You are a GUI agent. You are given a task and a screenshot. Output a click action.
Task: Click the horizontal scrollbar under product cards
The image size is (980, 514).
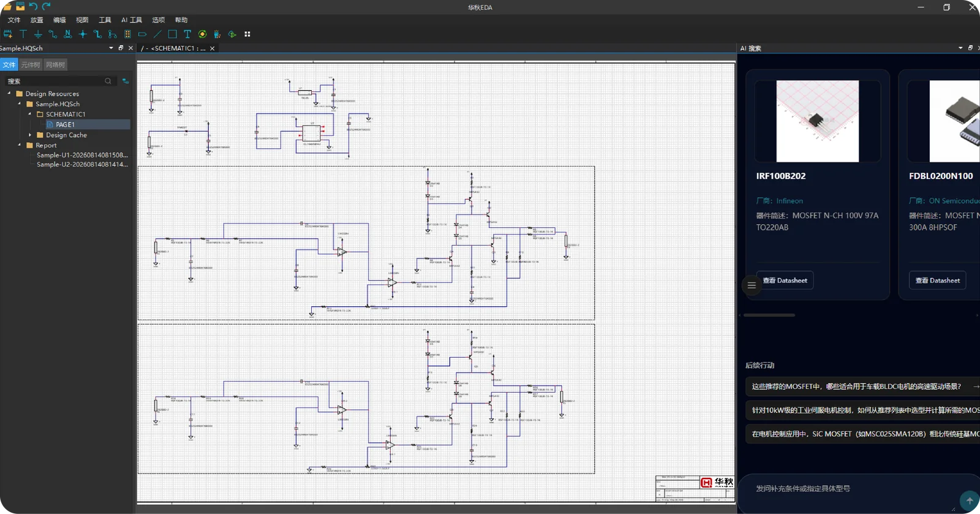(769, 315)
